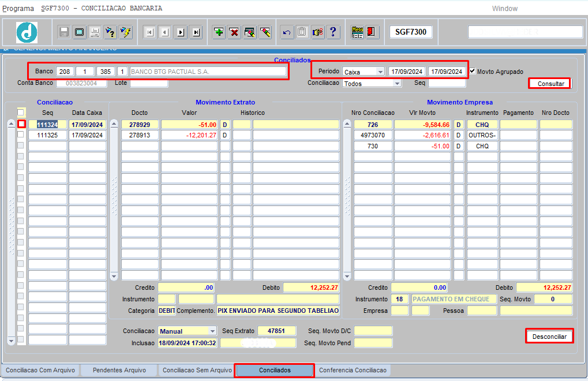The height and width of the screenshot is (381, 588).
Task: Click the Seq filter field beside Conciliacao
Action: pos(447,83)
